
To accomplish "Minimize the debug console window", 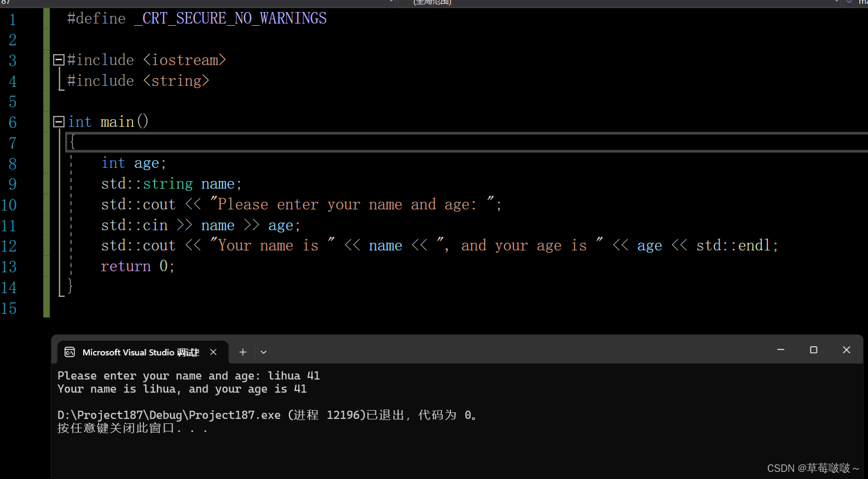I will (x=781, y=350).
